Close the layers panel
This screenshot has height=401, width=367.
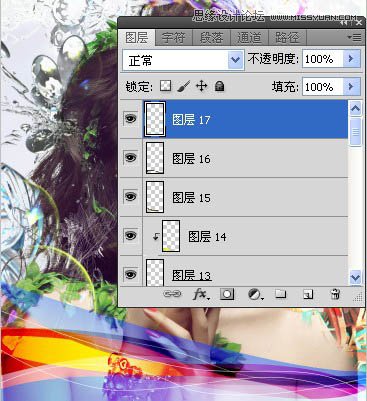tap(359, 23)
